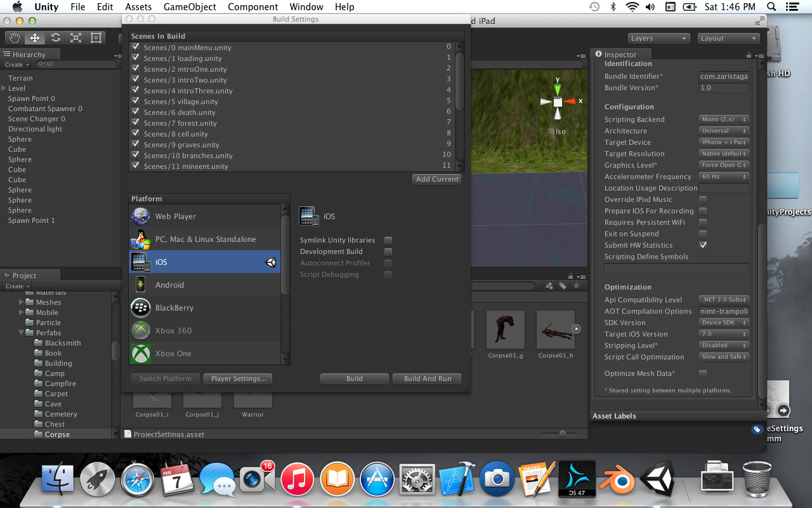This screenshot has width=812, height=508.
Task: Open Layers dropdown in toolbar
Action: (x=659, y=38)
